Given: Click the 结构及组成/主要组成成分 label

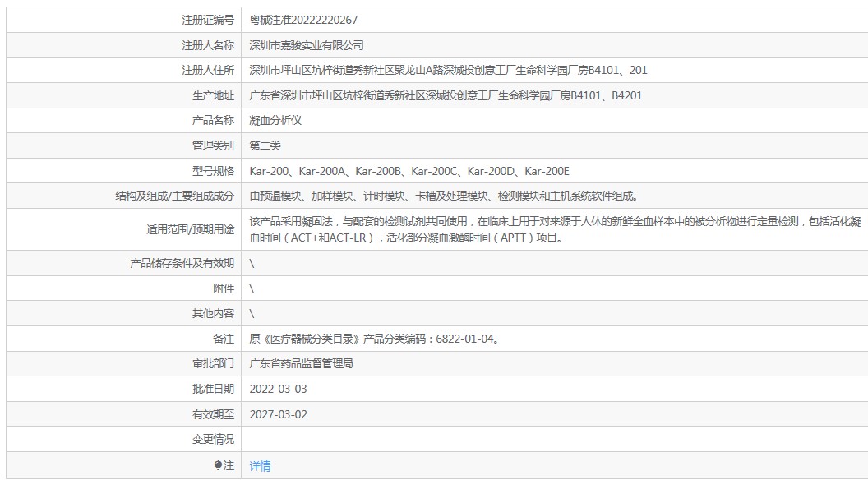Looking at the screenshot, I should click(x=175, y=196).
